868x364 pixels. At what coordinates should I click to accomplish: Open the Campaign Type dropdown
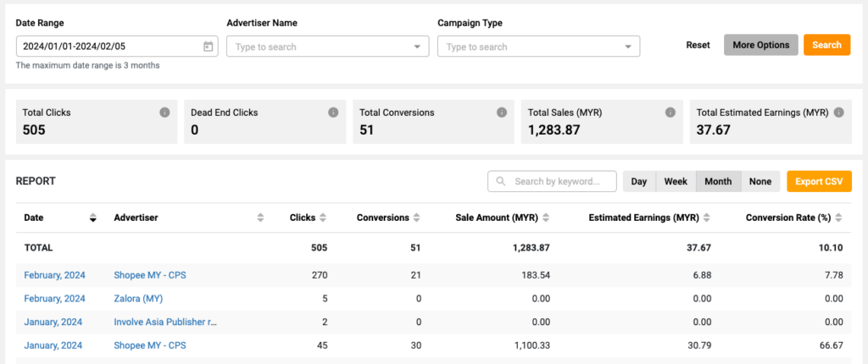pos(538,47)
